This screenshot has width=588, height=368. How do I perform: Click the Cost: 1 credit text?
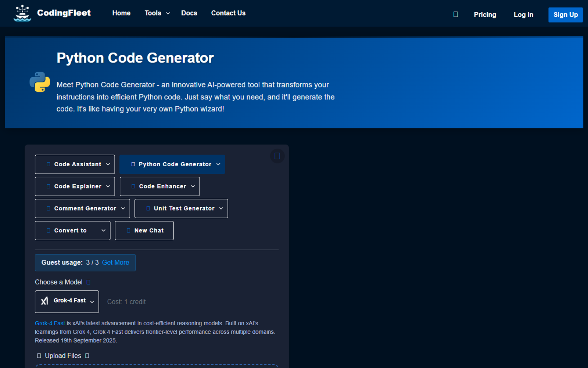tap(126, 302)
